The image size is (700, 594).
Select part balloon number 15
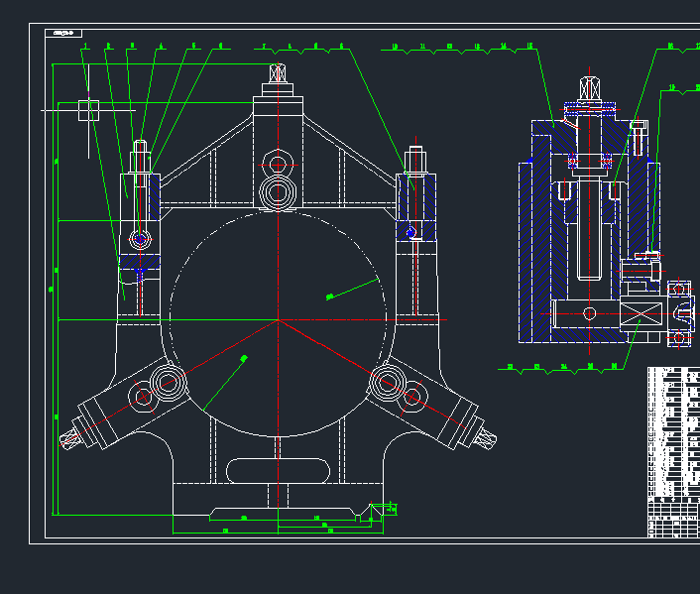(x=529, y=46)
